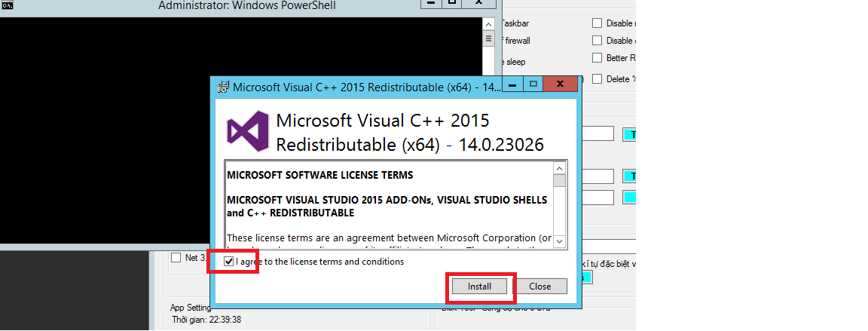The width and height of the screenshot is (868, 331).
Task: Click the PowerShell console icon in title bar
Action: pyautogui.click(x=8, y=6)
